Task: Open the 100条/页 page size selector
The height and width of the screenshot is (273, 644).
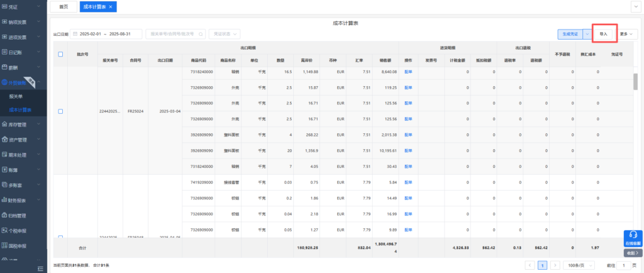Action: [x=579, y=265]
